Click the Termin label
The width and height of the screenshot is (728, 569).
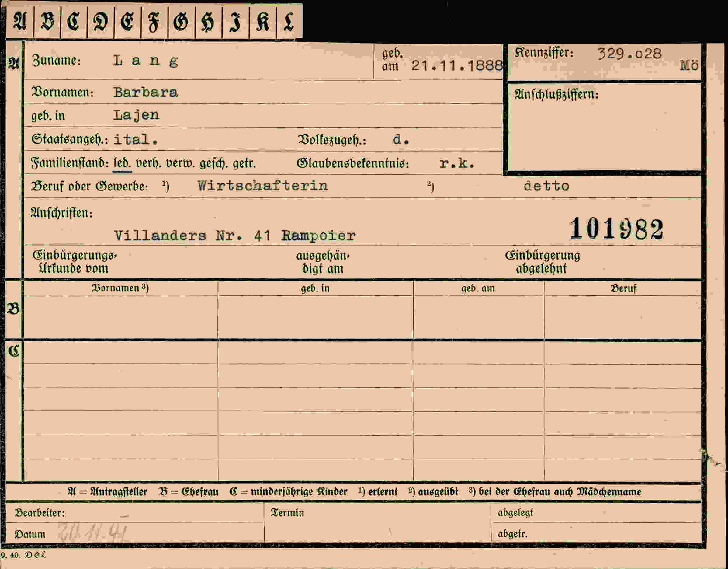tap(287, 513)
